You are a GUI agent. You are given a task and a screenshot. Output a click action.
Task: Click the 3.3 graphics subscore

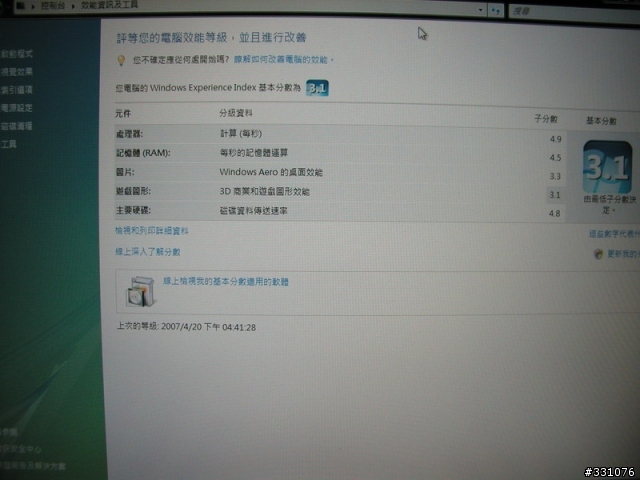[x=555, y=176]
